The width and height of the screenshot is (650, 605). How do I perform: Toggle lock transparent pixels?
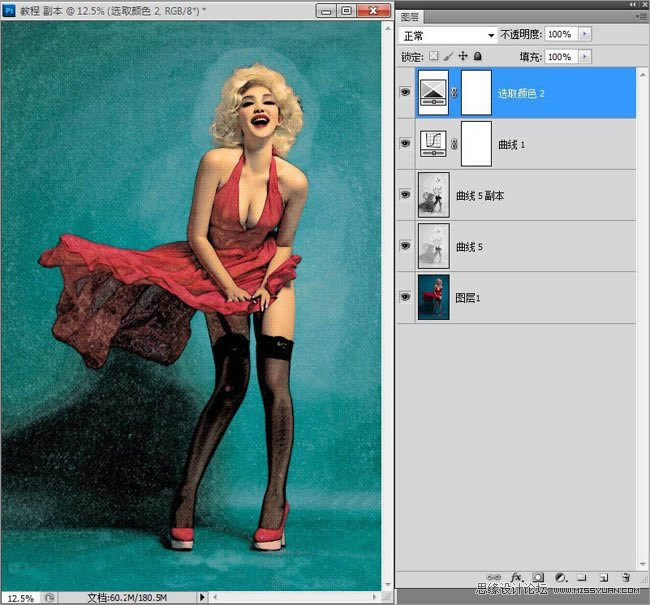point(433,57)
